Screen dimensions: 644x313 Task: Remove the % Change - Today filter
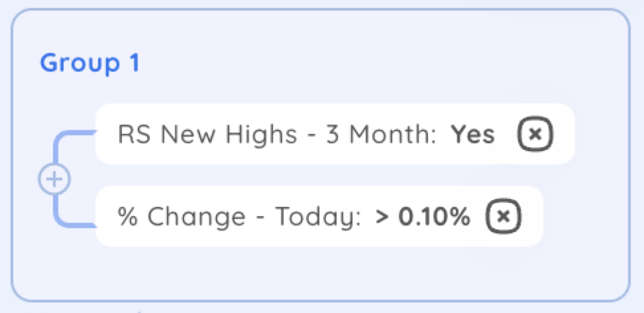504,216
